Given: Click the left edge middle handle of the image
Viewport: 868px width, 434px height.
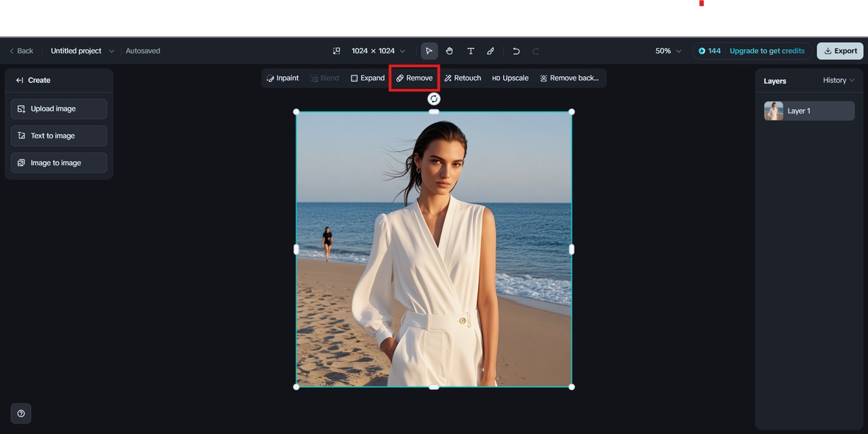Looking at the screenshot, I should [x=296, y=250].
